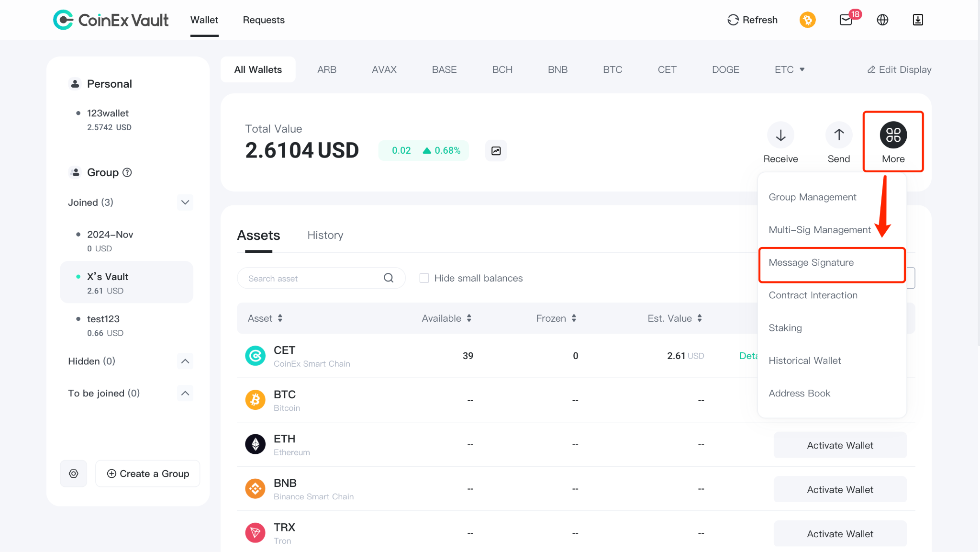Open the mail inbox with 18 notifications
The width and height of the screenshot is (980, 552).
(846, 20)
